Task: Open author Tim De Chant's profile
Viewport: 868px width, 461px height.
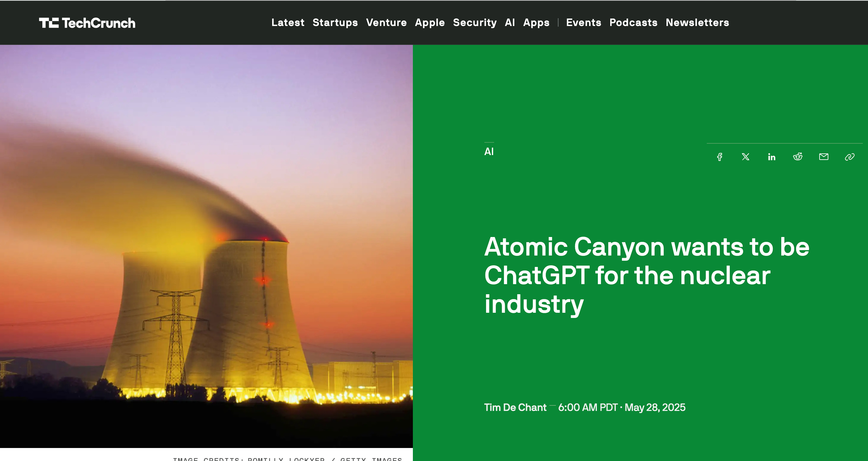Action: tap(515, 407)
